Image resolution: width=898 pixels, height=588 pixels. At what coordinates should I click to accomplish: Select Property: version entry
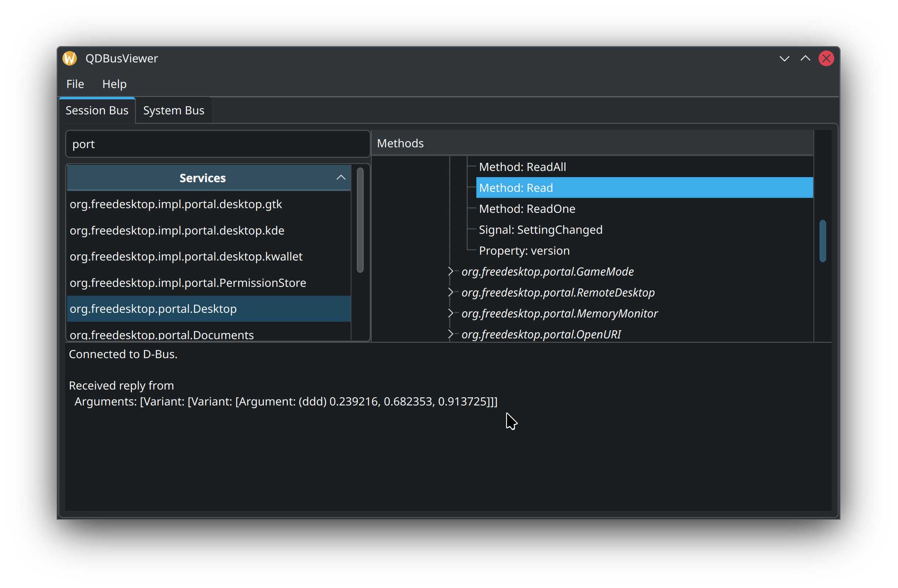524,250
